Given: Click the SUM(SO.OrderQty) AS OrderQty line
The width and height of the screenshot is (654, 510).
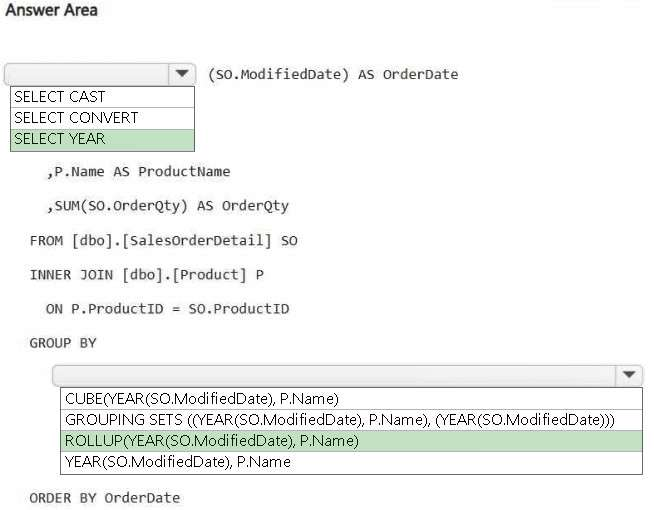Looking at the screenshot, I should click(x=167, y=206).
